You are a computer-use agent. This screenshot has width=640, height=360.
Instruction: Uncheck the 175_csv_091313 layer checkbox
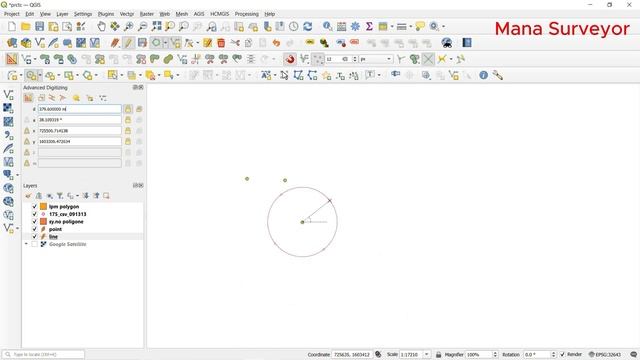pyautogui.click(x=35, y=214)
